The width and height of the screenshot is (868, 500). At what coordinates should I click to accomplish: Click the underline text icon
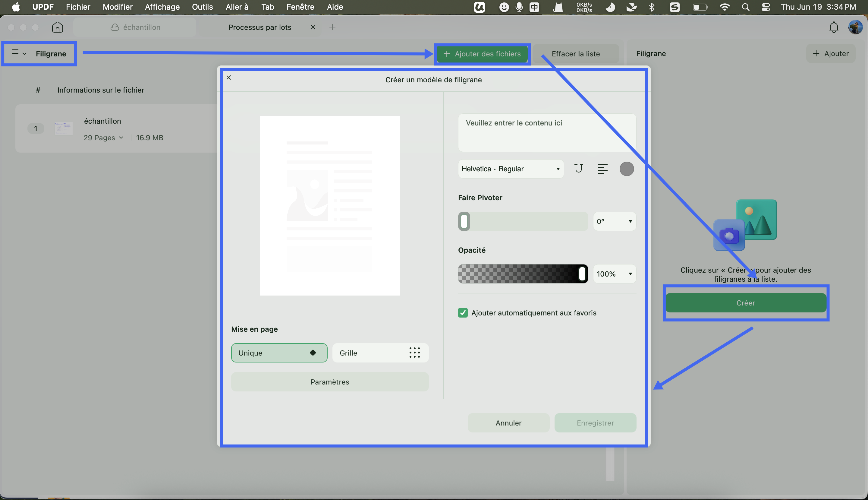click(x=579, y=169)
